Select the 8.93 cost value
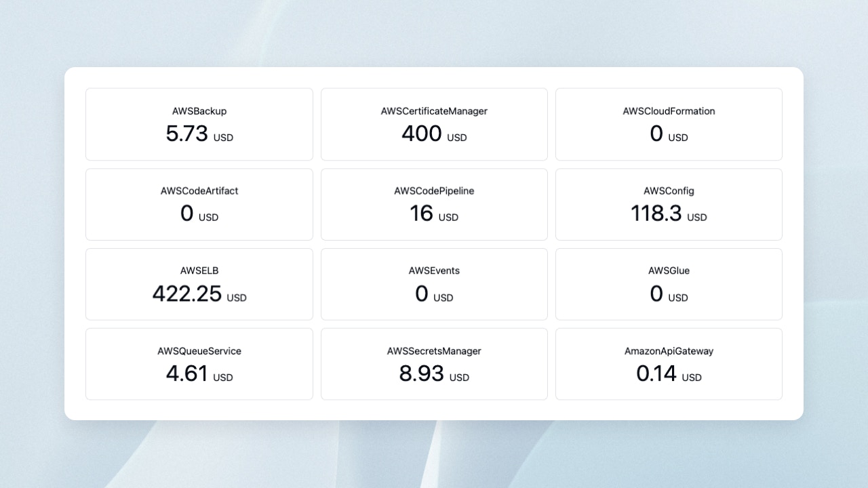This screenshot has height=488, width=868. pos(422,373)
